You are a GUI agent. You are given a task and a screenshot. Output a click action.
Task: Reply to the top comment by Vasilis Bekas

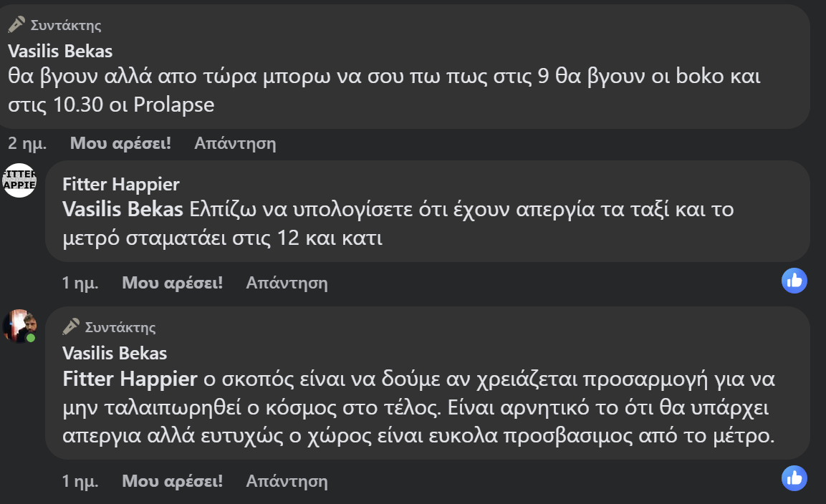point(235,143)
